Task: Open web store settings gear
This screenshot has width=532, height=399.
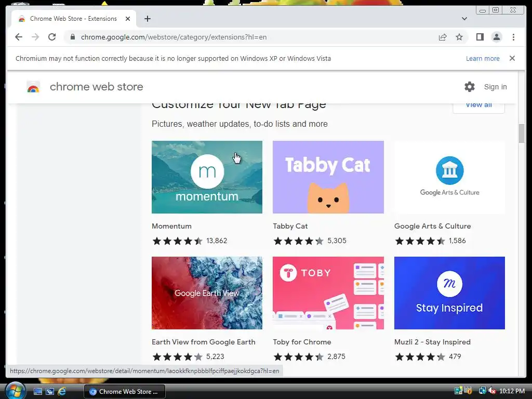Action: pos(469,87)
